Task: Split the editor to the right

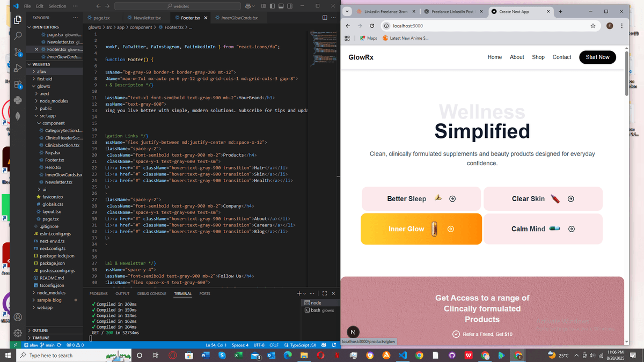Action: coord(325,18)
